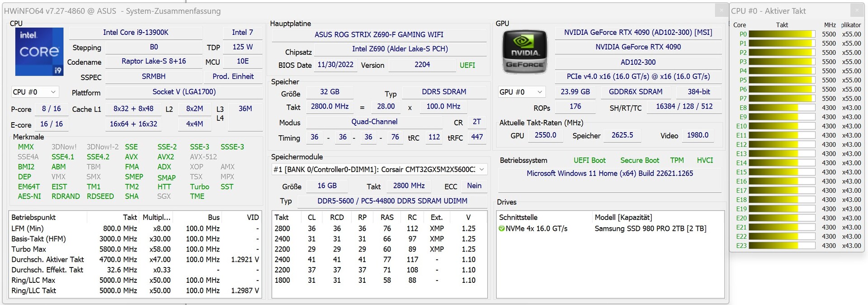Click the GDDR6X SDRAM field
868x305 pixels.
coord(636,92)
